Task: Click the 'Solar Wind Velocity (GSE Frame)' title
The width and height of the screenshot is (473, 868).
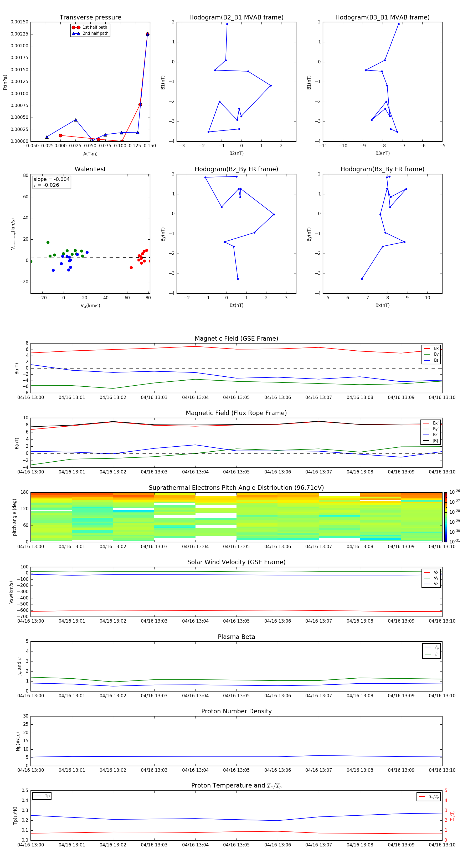Action: point(236,562)
